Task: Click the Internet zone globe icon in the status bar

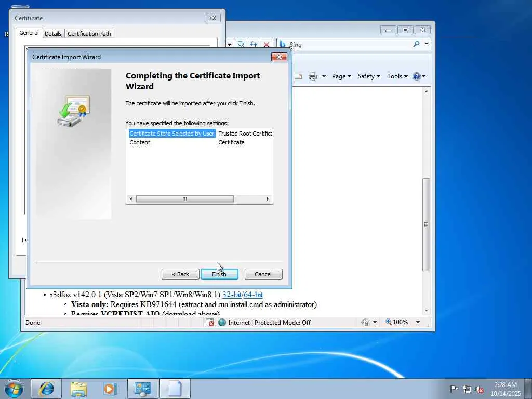Action: [x=222, y=322]
